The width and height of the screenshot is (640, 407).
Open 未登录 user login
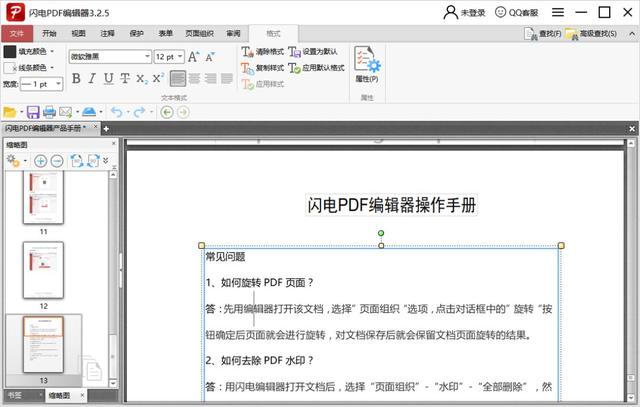point(464,12)
